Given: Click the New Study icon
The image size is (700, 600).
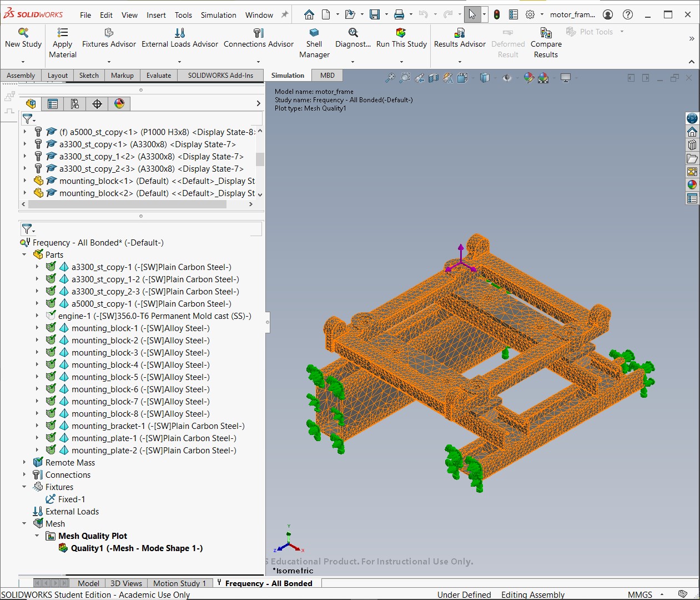Looking at the screenshot, I should (x=23, y=33).
